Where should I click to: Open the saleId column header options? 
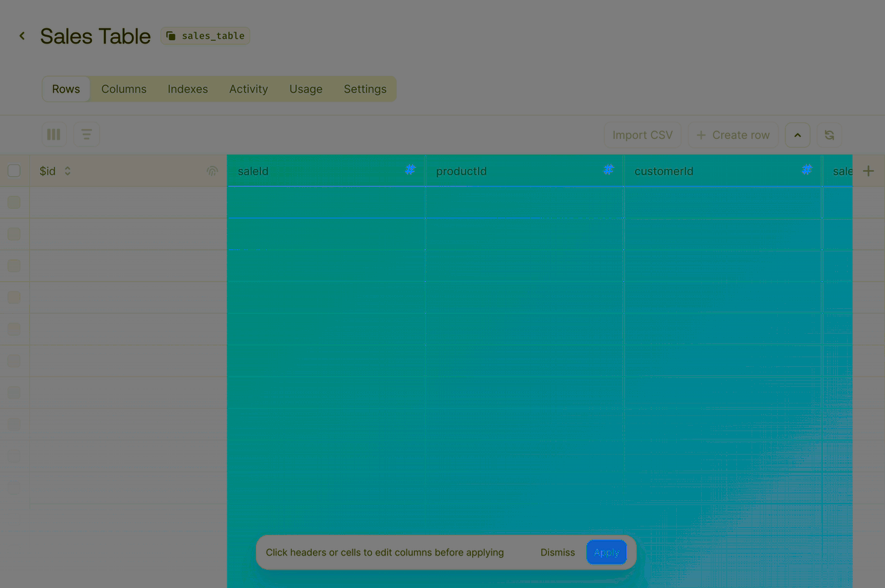(x=253, y=171)
